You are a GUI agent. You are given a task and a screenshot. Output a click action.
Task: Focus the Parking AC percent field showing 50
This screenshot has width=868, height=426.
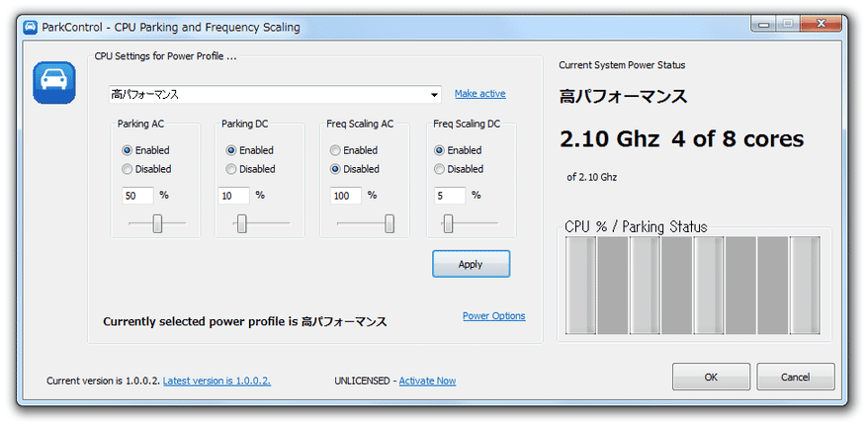coord(137,196)
